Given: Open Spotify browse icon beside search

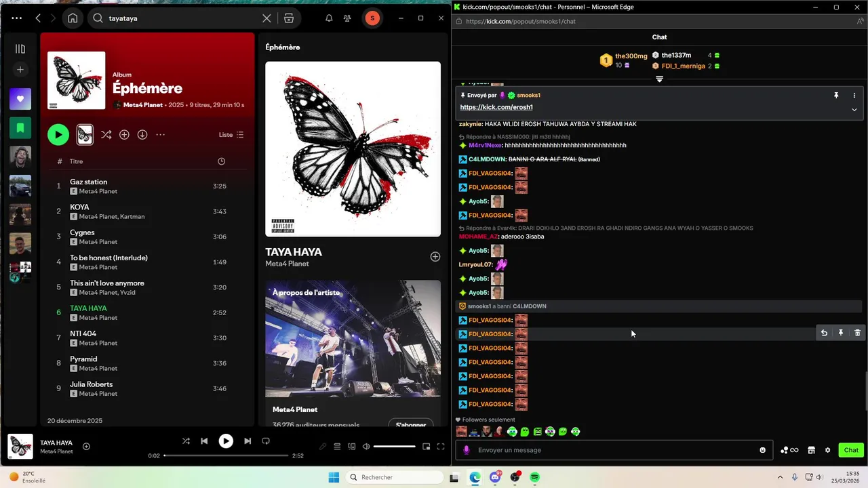Looking at the screenshot, I should pyautogui.click(x=289, y=18).
